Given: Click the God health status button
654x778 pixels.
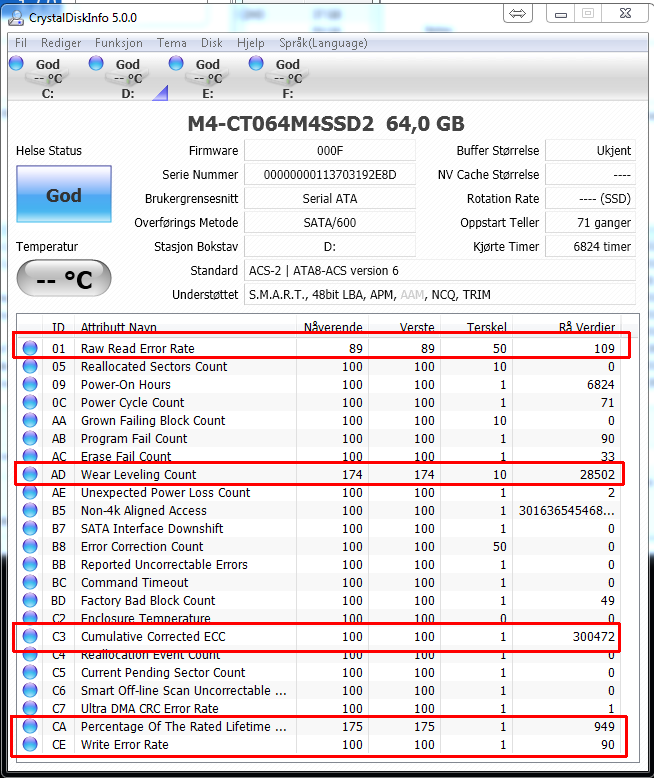Looking at the screenshot, I should click(64, 194).
